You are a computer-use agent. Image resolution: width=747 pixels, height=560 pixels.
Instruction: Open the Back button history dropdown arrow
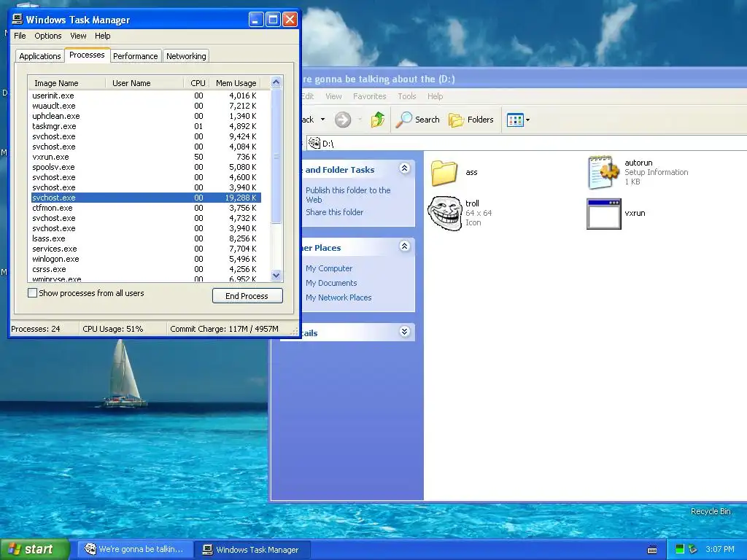[x=322, y=120]
